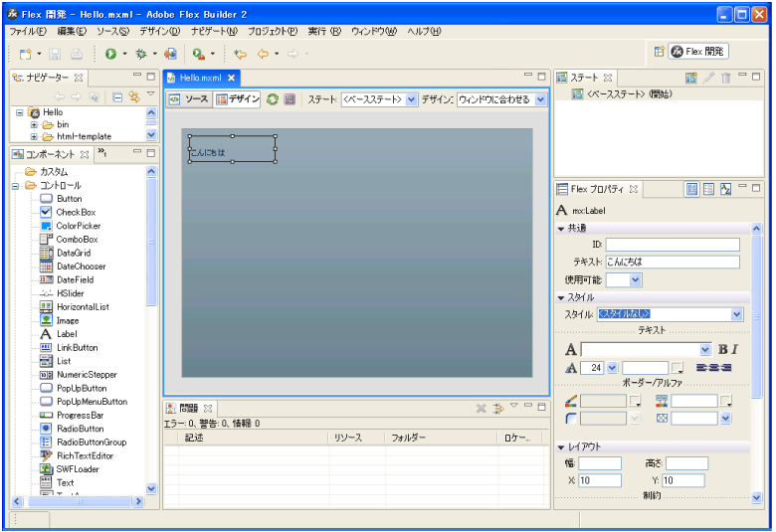Viewport: 776px width, 532px height.
Task: Click the Text property input field
Action: (x=673, y=262)
